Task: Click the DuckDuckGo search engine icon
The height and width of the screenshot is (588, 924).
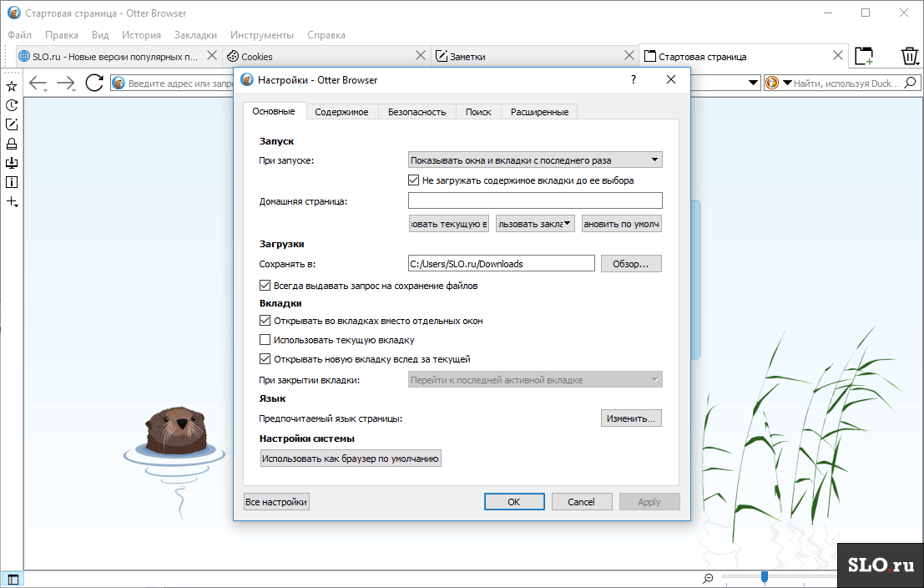Action: (x=772, y=84)
